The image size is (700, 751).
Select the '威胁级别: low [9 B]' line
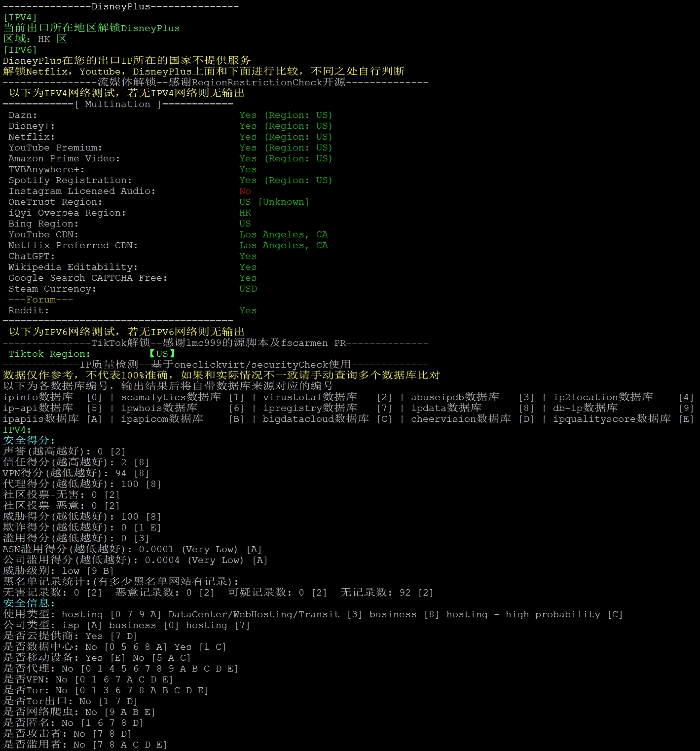[58, 571]
